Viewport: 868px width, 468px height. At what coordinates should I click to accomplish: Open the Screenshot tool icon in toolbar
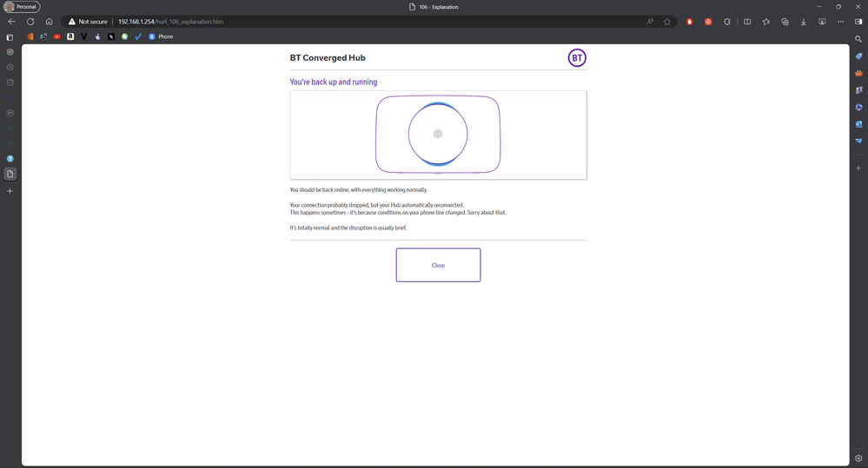pyautogui.click(x=822, y=22)
